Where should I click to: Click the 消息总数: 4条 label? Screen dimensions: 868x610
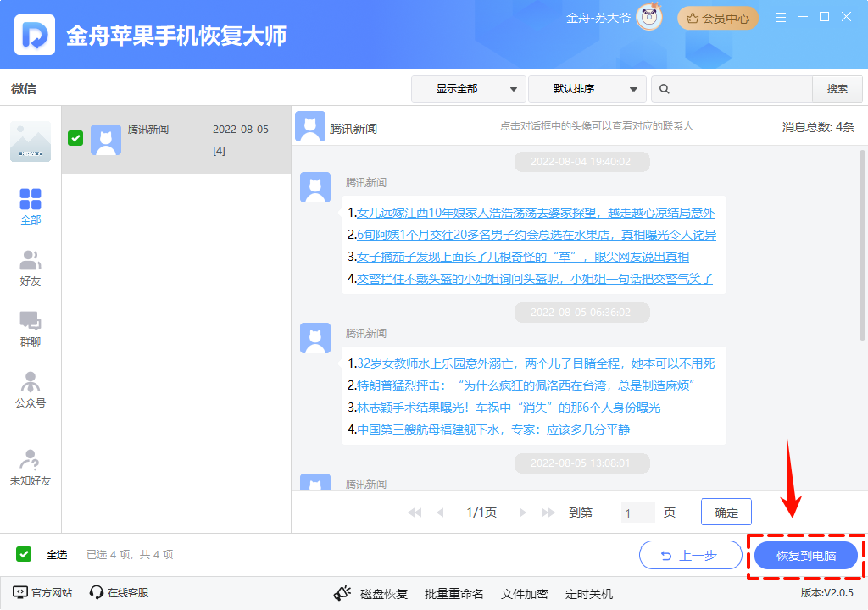(x=818, y=127)
